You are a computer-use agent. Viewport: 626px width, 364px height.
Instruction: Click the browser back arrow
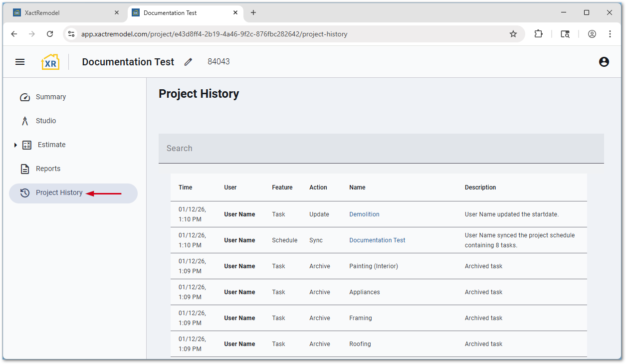[x=13, y=34]
